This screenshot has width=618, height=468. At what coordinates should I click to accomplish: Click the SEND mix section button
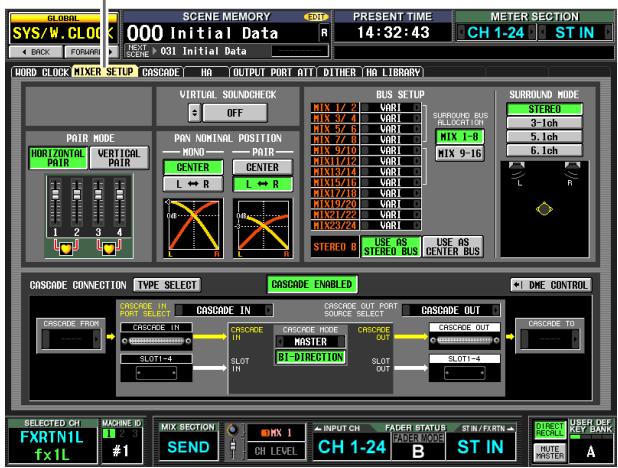(188, 447)
